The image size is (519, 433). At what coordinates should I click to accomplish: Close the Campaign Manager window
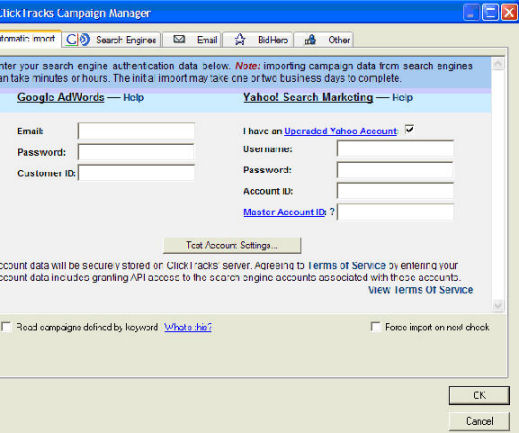point(509,13)
